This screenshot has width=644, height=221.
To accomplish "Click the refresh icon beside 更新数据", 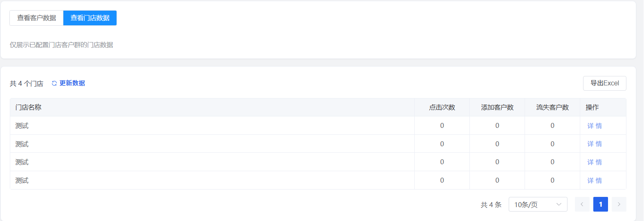I will point(54,83).
